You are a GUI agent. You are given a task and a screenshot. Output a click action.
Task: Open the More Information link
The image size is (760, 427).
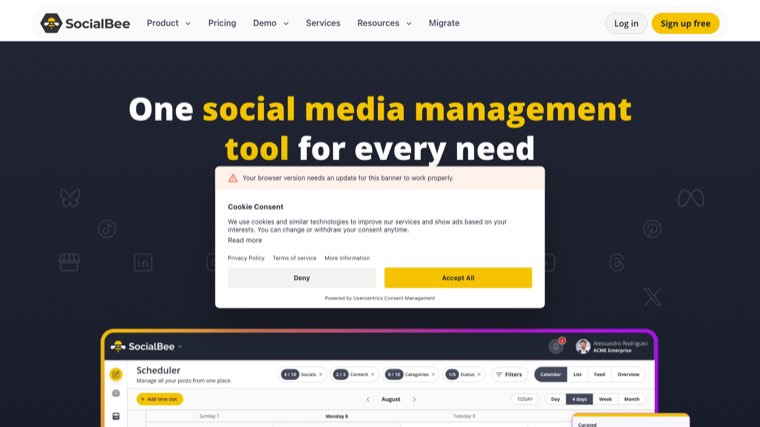pos(347,258)
